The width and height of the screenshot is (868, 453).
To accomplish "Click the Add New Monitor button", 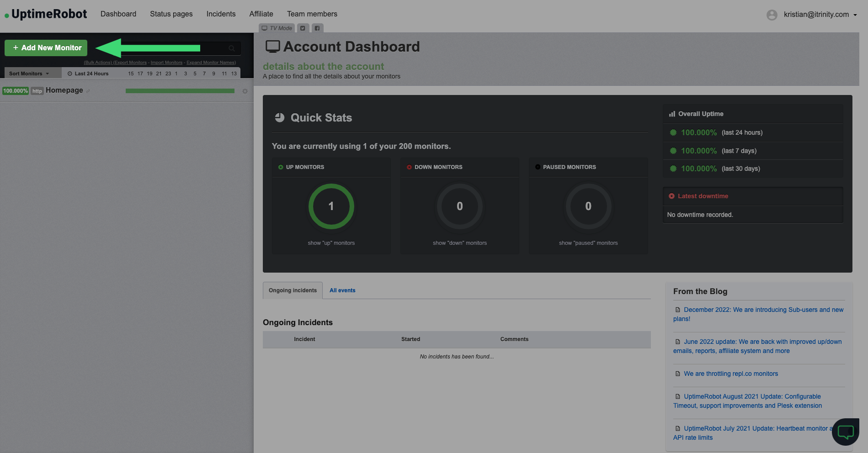I will click(46, 48).
